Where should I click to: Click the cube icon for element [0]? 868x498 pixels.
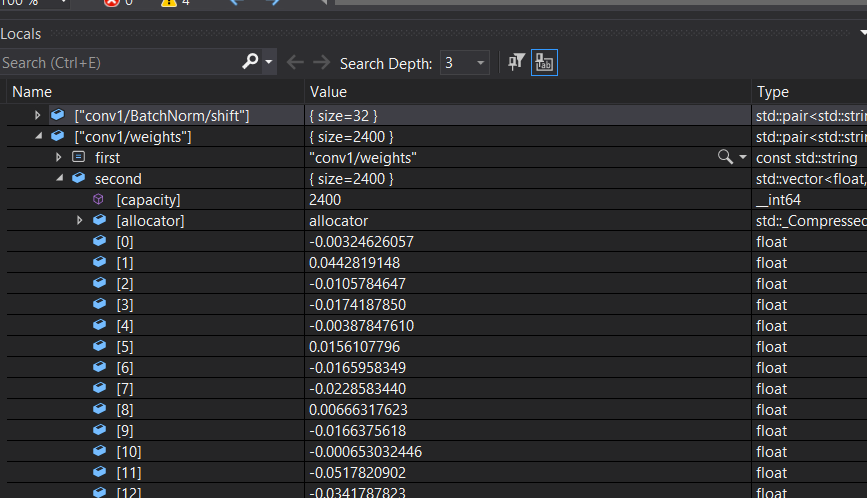(x=100, y=241)
